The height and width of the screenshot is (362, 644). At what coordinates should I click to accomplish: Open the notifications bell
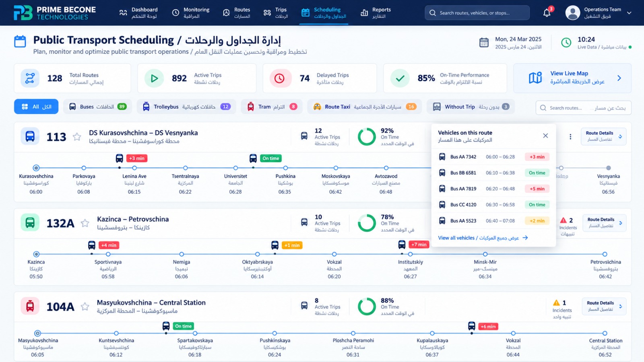[547, 13]
